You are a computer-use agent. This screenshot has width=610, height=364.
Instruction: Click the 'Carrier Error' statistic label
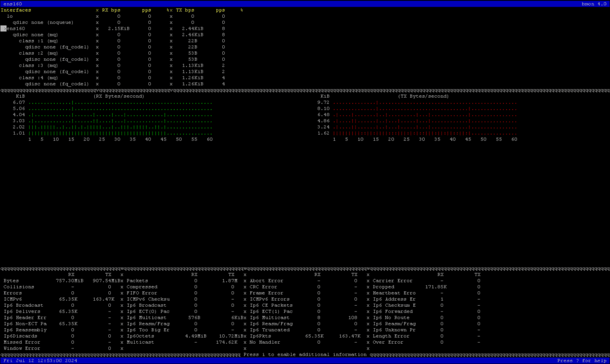tap(393, 281)
